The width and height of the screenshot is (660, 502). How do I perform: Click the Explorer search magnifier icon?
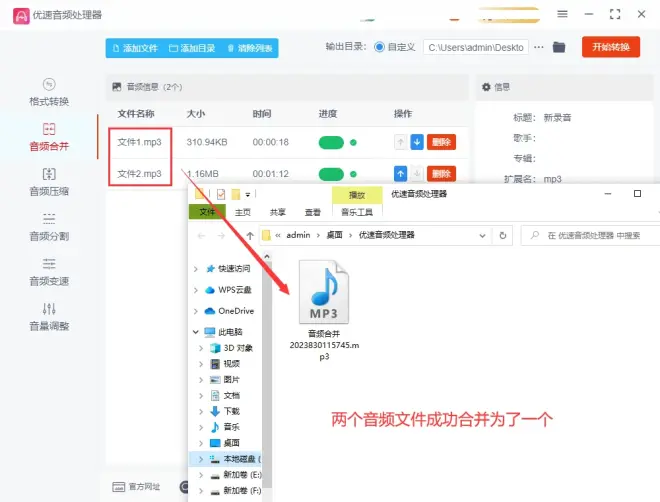pos(535,235)
